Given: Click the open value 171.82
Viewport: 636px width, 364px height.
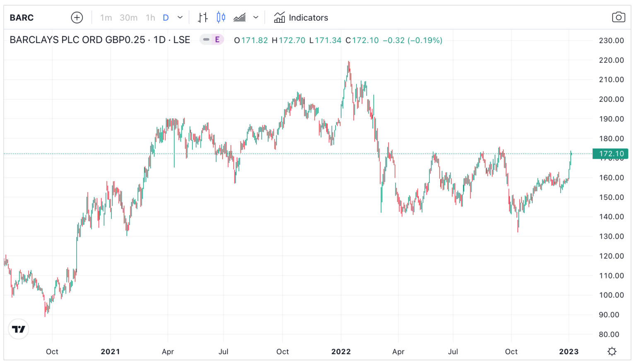Looking at the screenshot, I should (254, 41).
